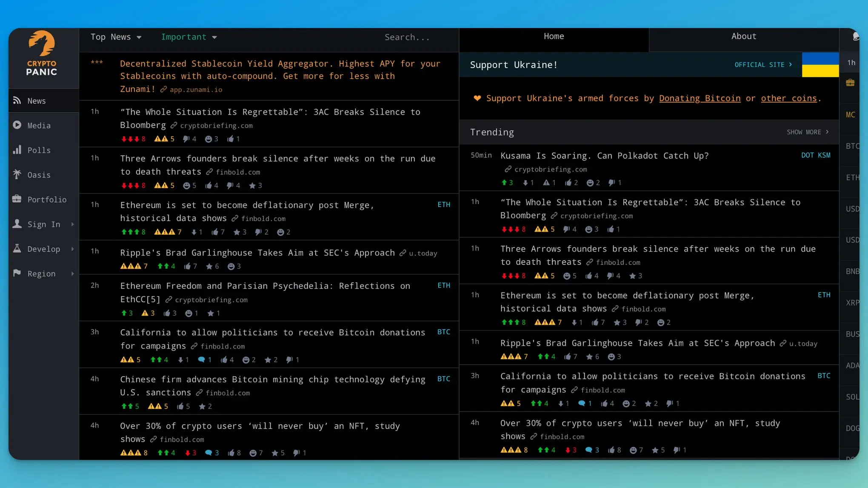Click the heart icon in Ukraine support message

[477, 98]
